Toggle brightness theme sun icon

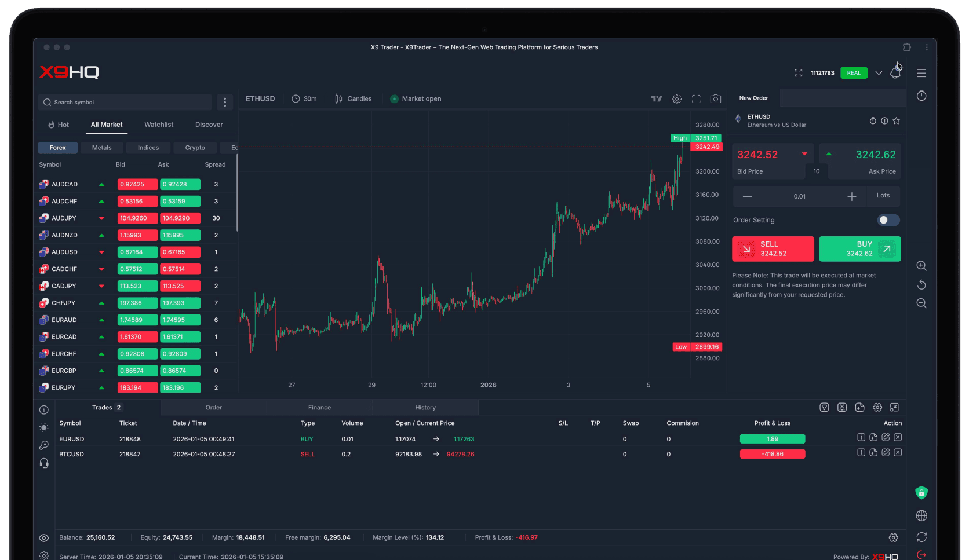(44, 427)
